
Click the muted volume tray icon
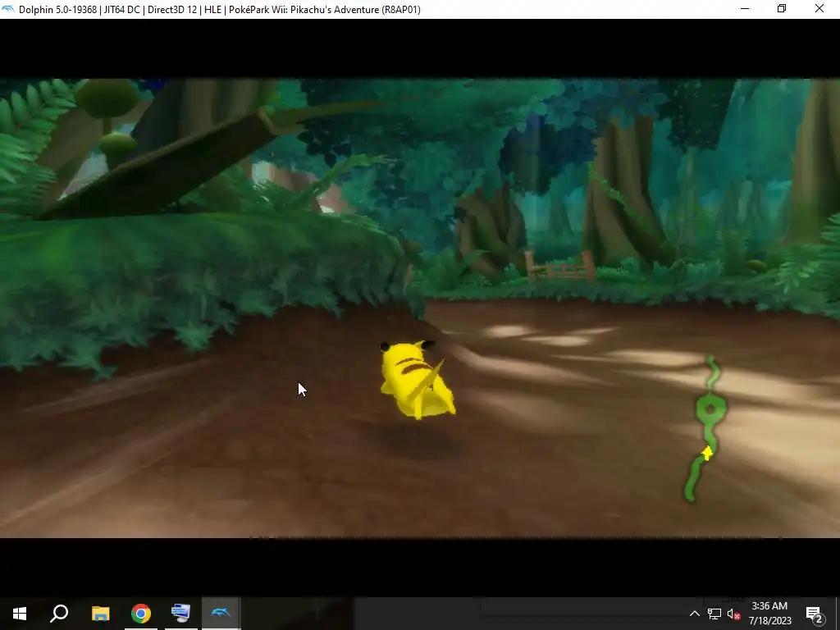pos(734,614)
